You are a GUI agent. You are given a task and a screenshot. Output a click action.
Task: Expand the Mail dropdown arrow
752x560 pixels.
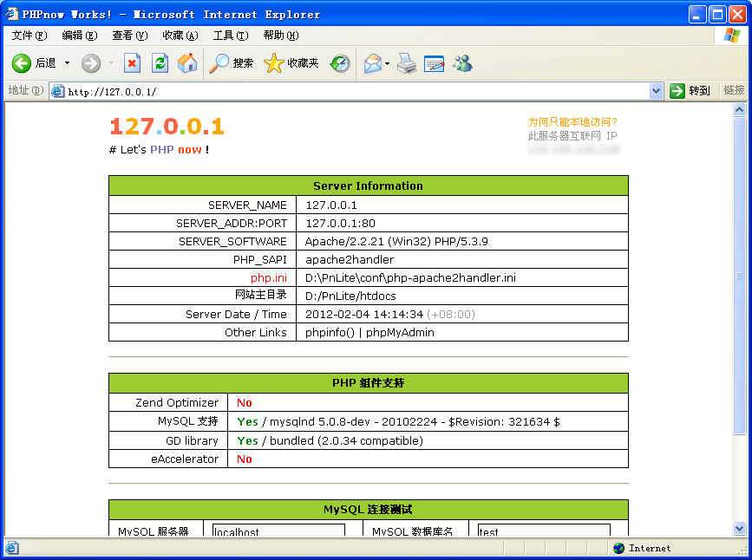(387, 63)
